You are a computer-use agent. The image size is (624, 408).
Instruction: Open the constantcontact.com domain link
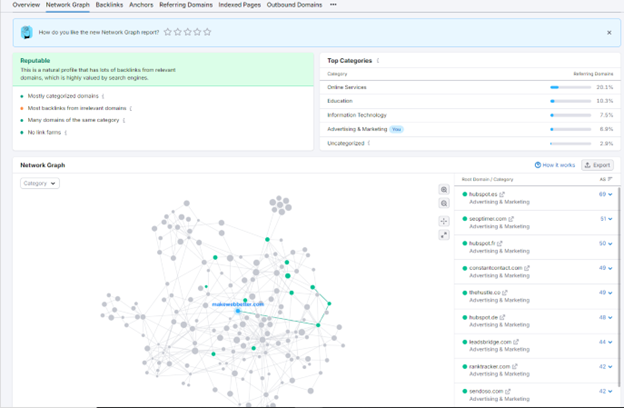click(x=495, y=268)
